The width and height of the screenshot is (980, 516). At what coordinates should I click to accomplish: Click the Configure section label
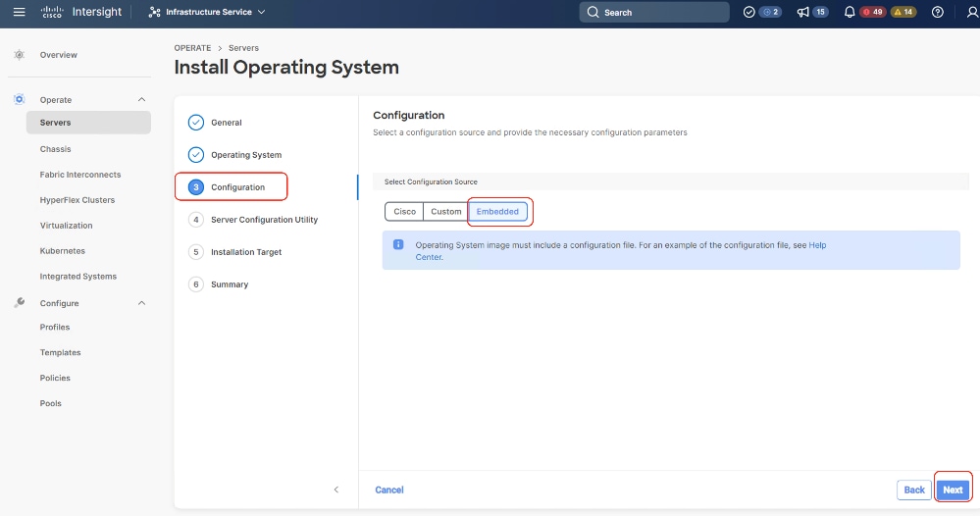point(60,303)
